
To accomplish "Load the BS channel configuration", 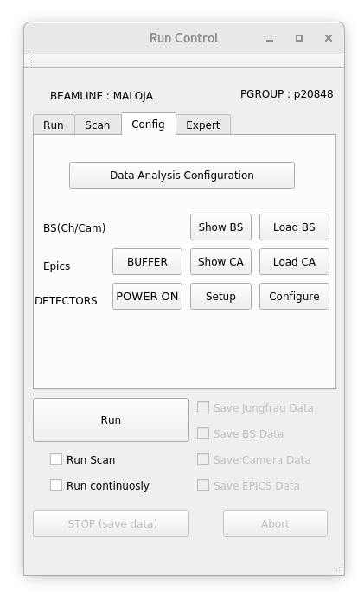I will (294, 227).
